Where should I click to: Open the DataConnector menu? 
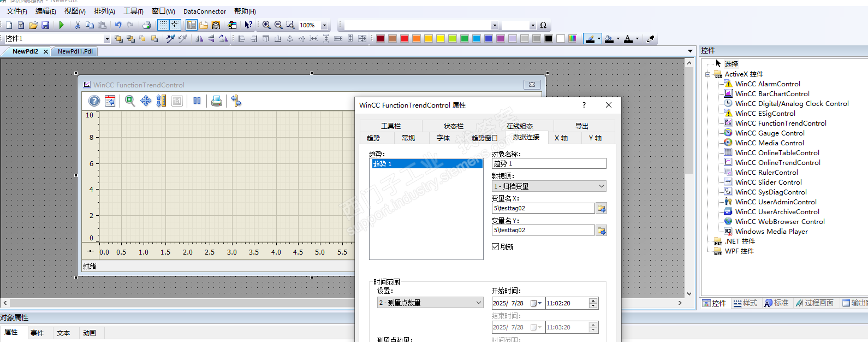[205, 11]
